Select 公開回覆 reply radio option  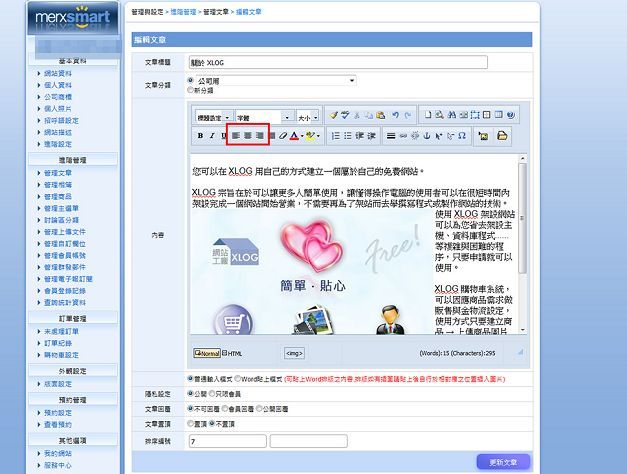(x=259, y=408)
